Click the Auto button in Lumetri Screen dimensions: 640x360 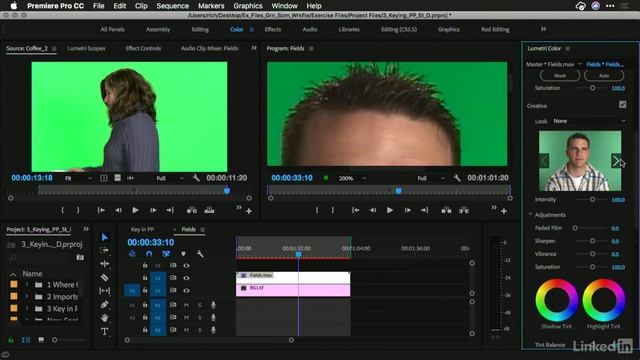[604, 76]
